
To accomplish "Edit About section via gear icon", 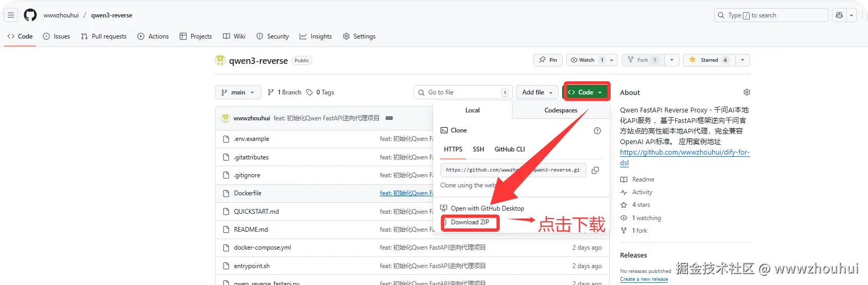I will tap(746, 92).
